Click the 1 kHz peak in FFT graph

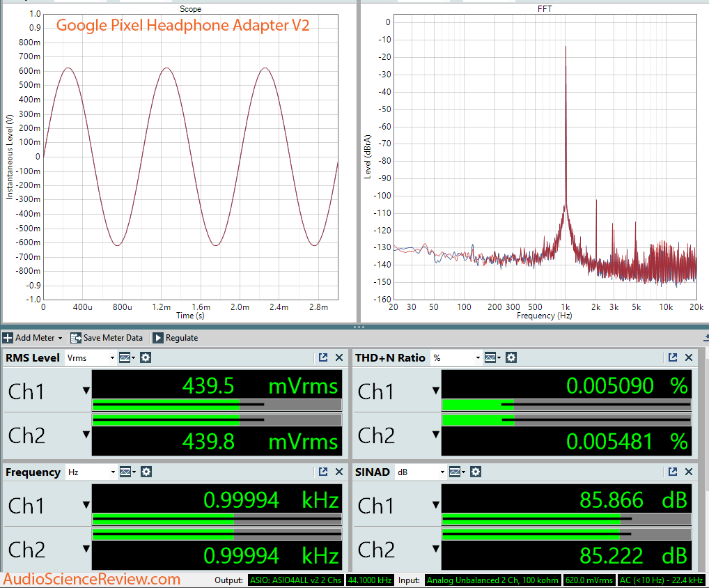pos(566,47)
